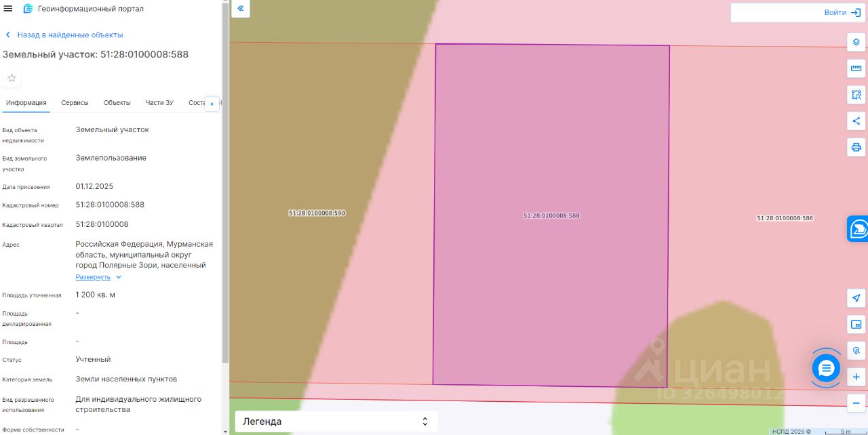Open the chat support bubble
The height and width of the screenshot is (435, 868).
[826, 369]
